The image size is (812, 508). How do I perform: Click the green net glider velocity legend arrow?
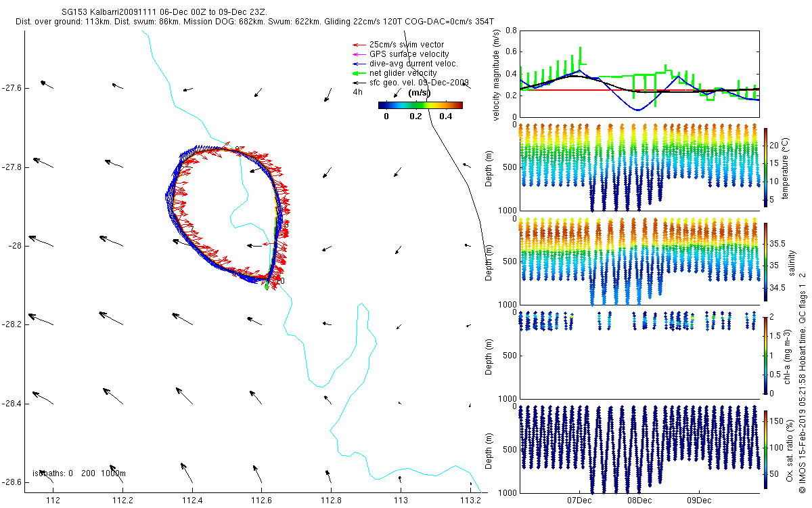359,73
